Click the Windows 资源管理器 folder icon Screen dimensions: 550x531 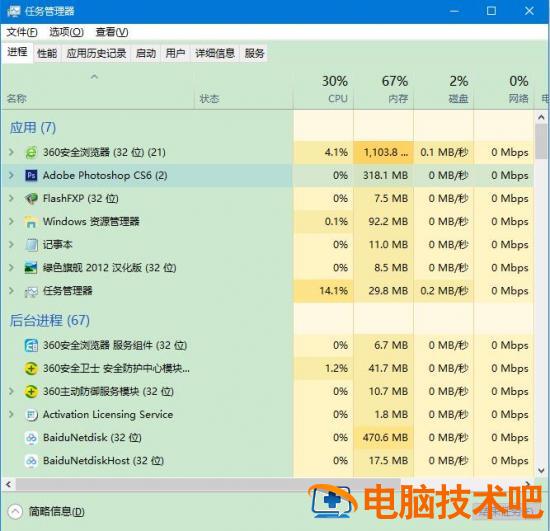pyautogui.click(x=31, y=222)
